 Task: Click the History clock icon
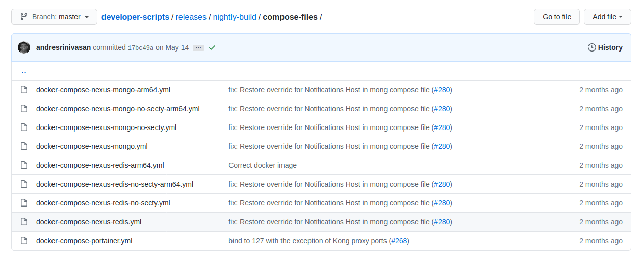592,47
